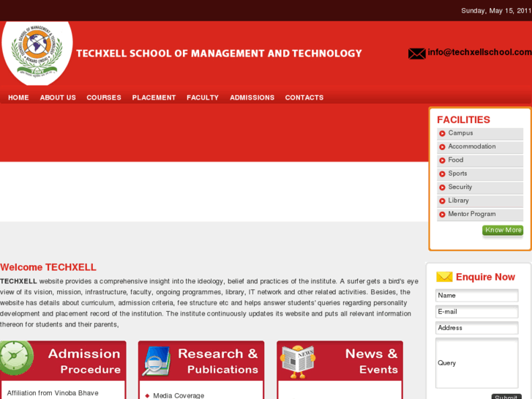Click the red bullet icon beside Security
532x399 pixels.
[x=442, y=187]
